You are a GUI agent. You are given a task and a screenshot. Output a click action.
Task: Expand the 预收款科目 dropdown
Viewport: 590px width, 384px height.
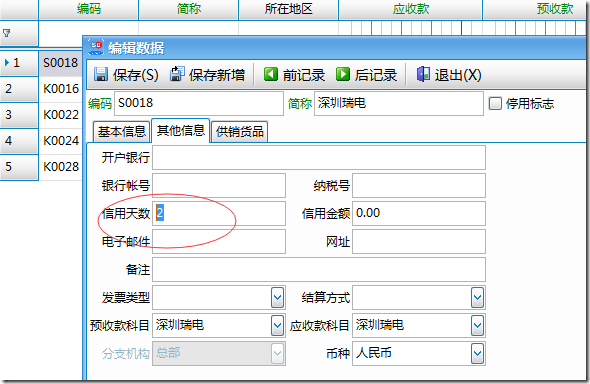[x=277, y=325]
